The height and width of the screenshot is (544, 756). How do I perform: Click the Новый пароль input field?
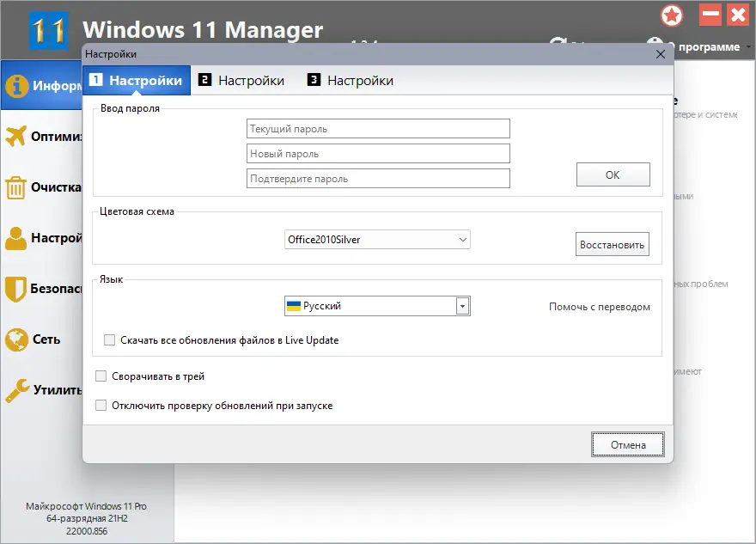(x=378, y=154)
